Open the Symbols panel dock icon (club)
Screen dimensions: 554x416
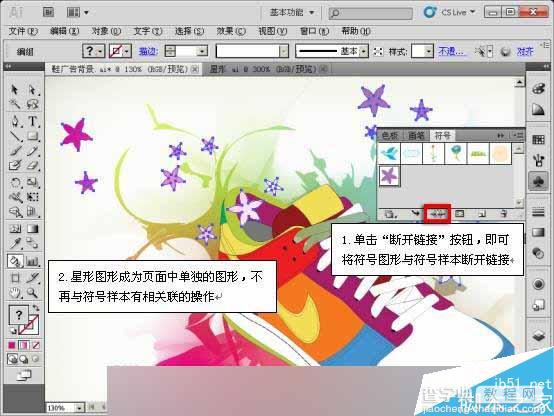click(x=538, y=181)
